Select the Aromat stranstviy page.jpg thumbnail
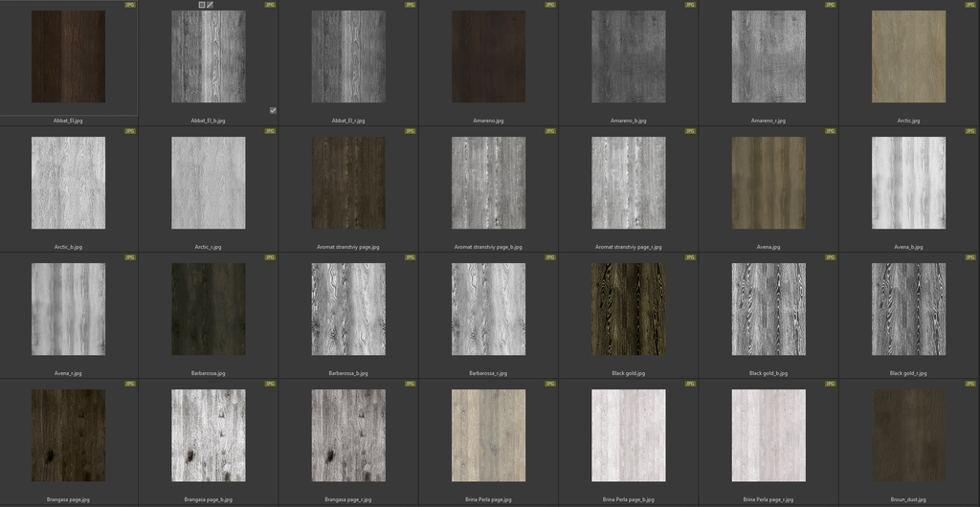 pos(348,183)
